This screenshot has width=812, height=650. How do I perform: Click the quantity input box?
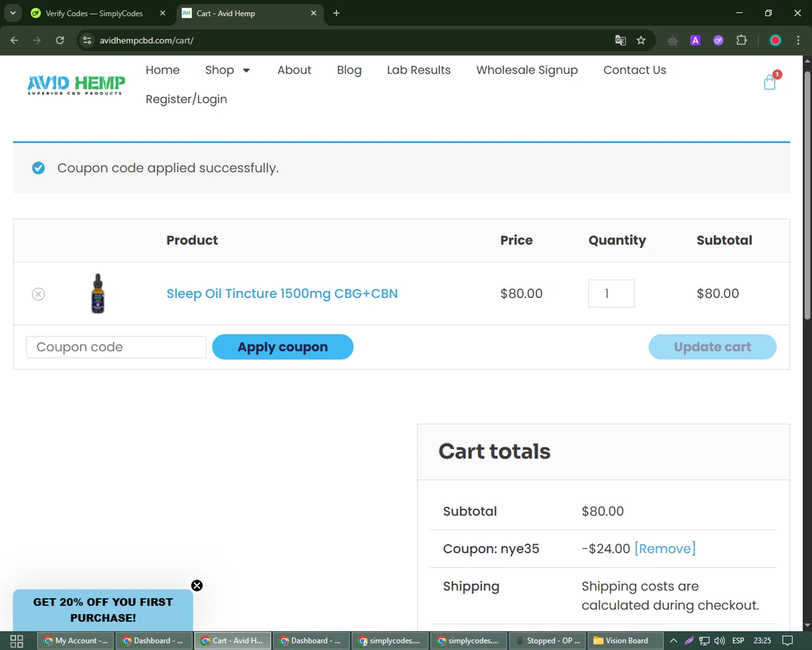[x=611, y=294]
